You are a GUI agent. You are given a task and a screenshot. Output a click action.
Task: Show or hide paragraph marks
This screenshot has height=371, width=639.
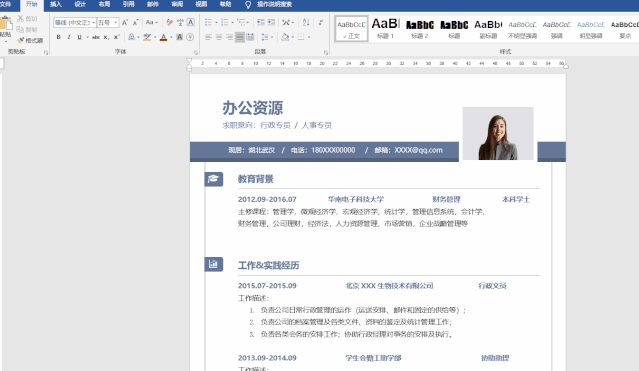[x=321, y=22]
